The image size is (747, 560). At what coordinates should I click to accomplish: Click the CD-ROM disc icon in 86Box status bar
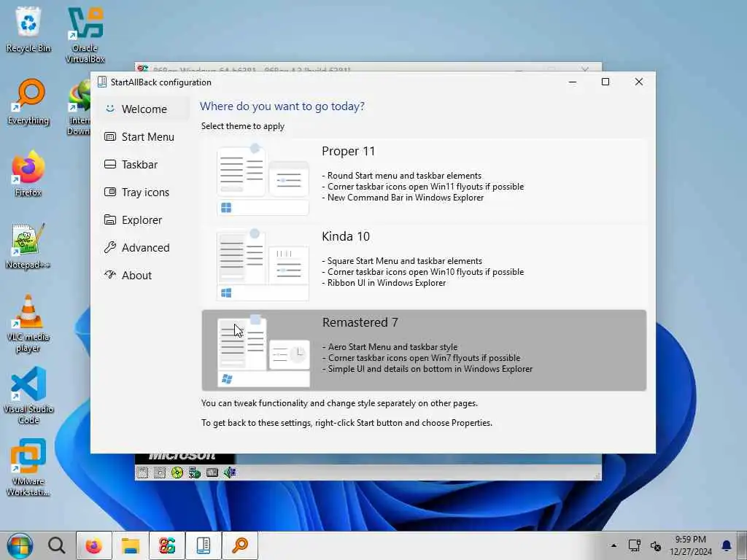click(x=177, y=472)
